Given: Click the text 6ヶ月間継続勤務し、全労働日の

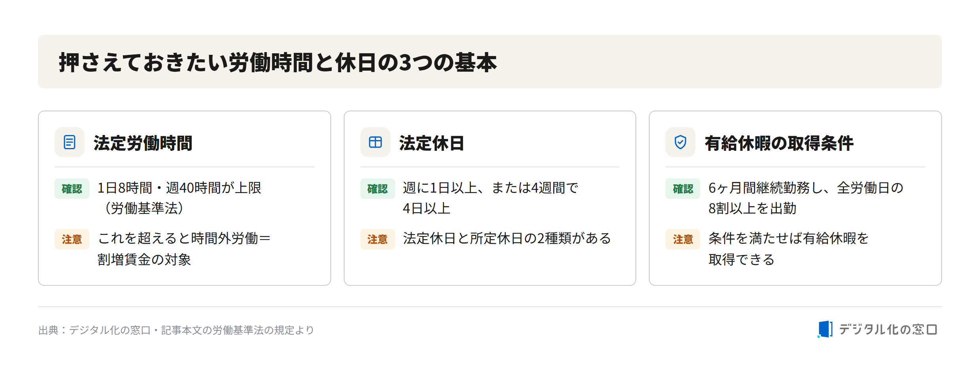Looking at the screenshot, I should (x=806, y=188).
